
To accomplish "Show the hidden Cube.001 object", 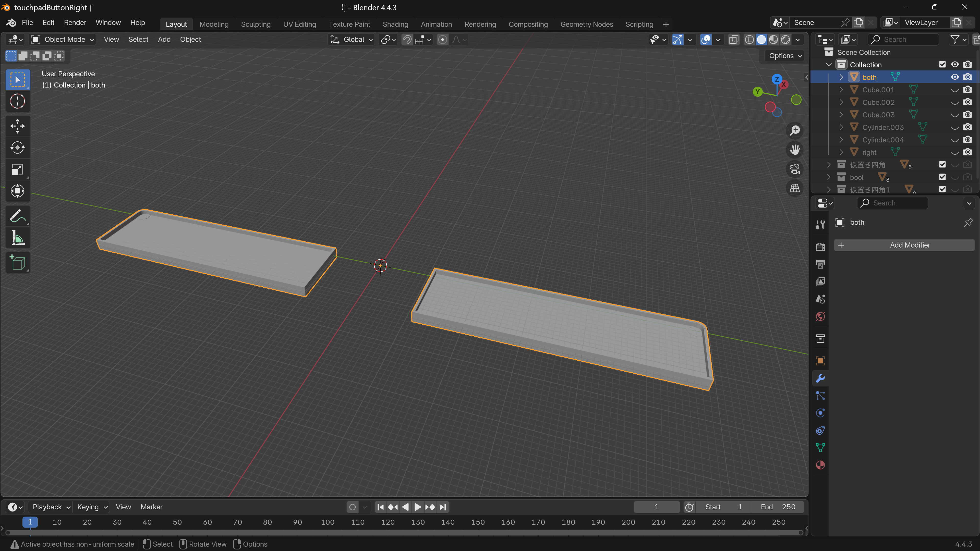I will (954, 90).
